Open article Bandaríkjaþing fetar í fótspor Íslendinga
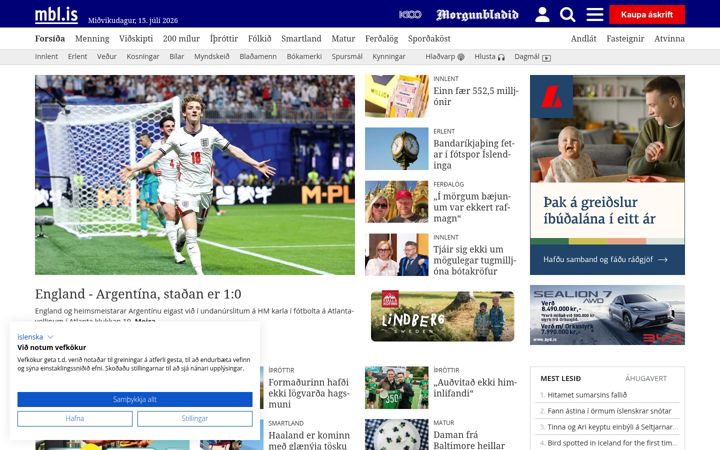Image resolution: width=720 pixels, height=450 pixels. click(474, 154)
